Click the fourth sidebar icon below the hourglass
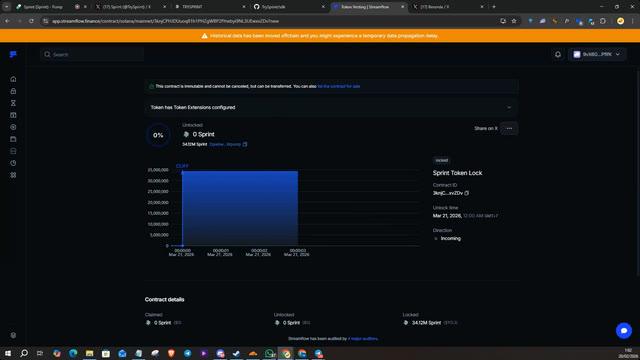The height and width of the screenshot is (360, 640). point(13,115)
